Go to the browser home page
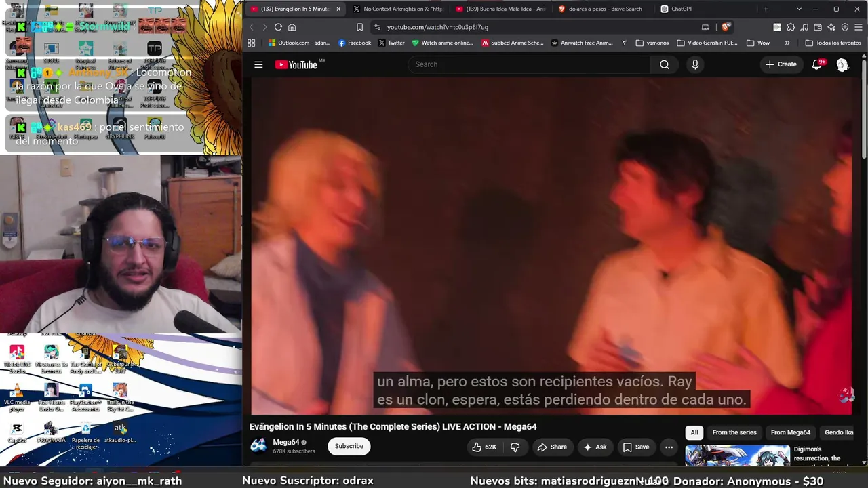868x488 pixels. tap(292, 27)
